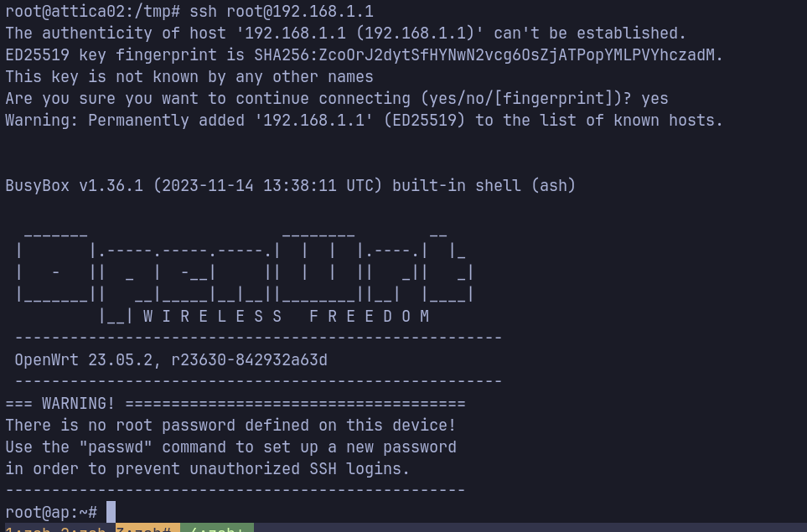Click the tmux window 1 zsh tab
The width and height of the screenshot is (807, 532).
(27, 529)
